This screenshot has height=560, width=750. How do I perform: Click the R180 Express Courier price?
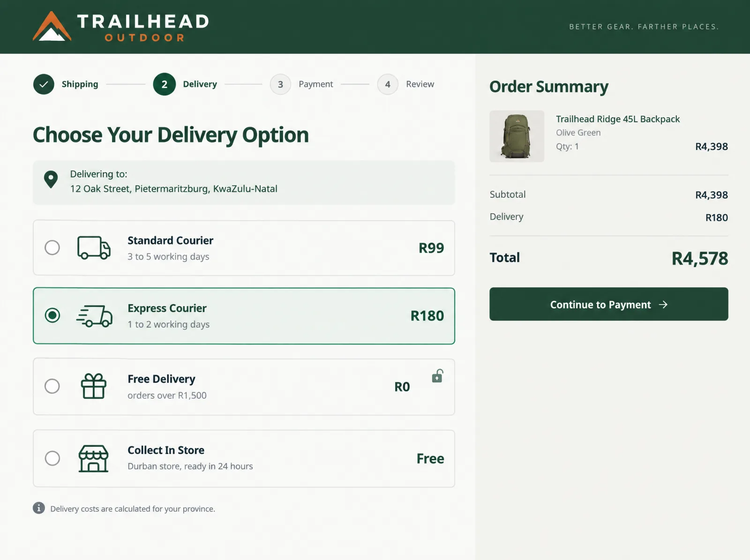tap(427, 316)
